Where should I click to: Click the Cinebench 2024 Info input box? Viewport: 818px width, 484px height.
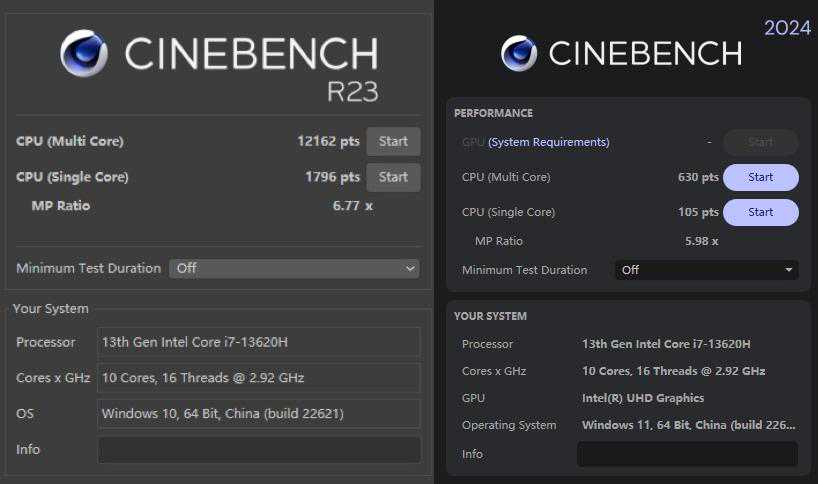tap(687, 454)
